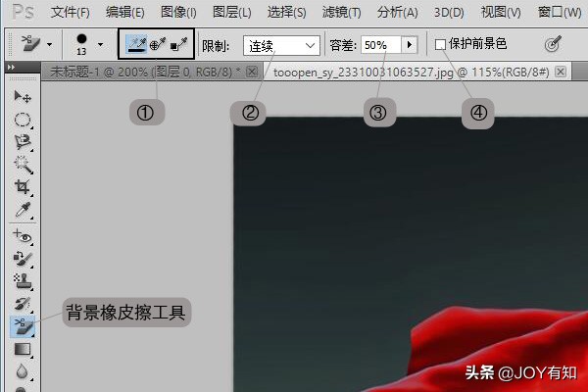
Task: Select the Magnetic Lasso tool
Action: [x=23, y=142]
